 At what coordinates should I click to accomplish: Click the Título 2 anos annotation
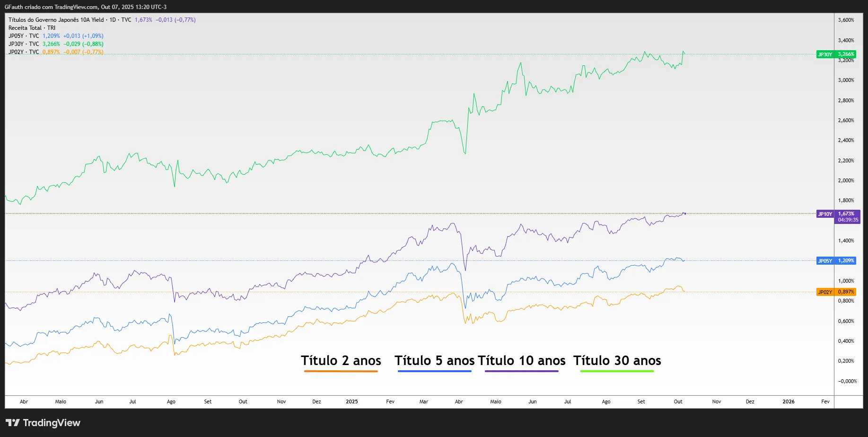click(341, 361)
